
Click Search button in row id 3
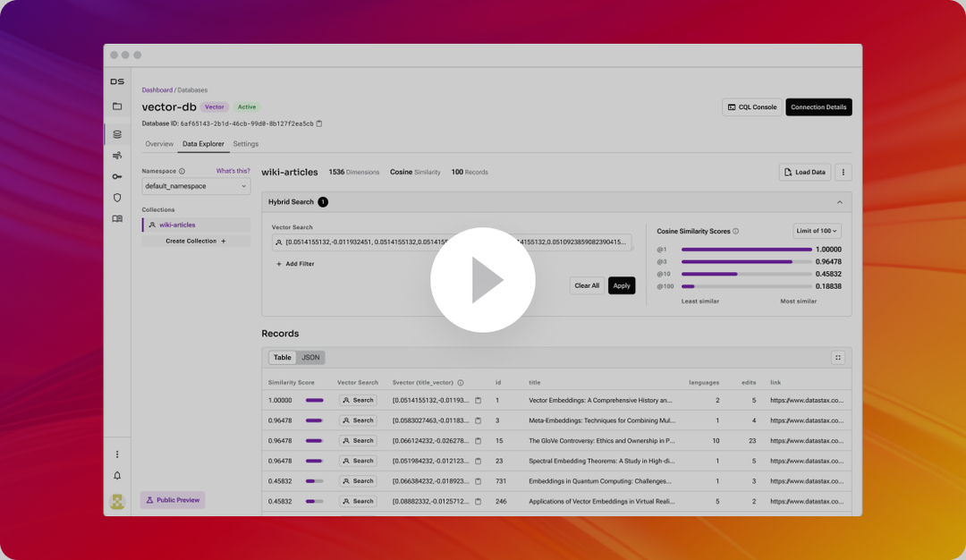point(358,420)
